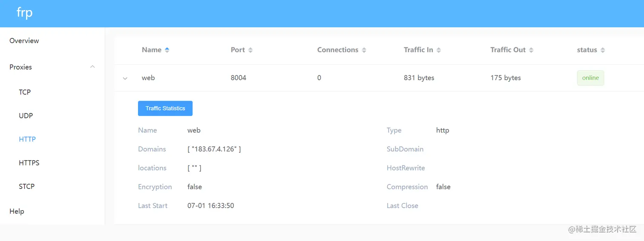Click the Traffic Statistics button
Viewport: 644px width, 241px height.
(x=165, y=108)
